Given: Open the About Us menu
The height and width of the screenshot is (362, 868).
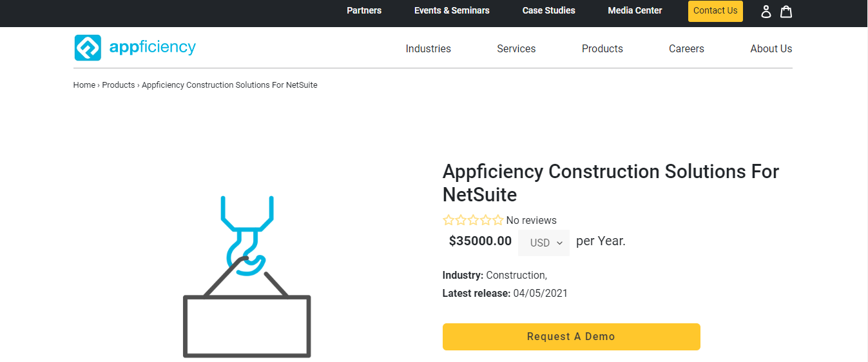Looking at the screenshot, I should click(x=771, y=48).
